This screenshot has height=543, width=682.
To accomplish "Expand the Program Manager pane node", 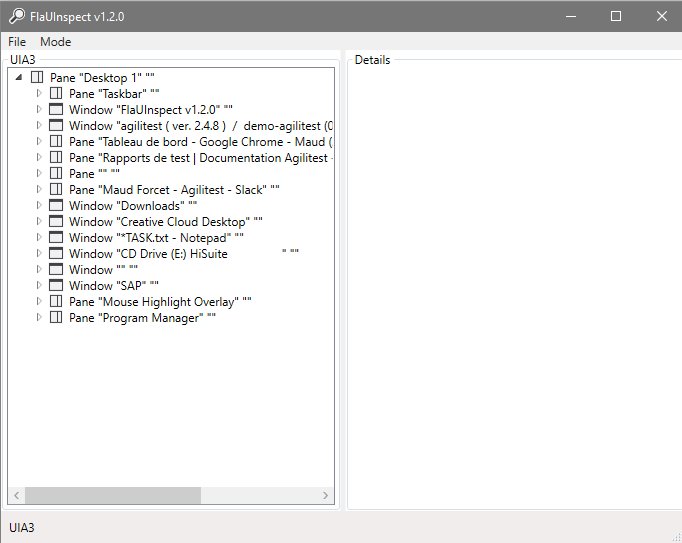I will 39,318.
